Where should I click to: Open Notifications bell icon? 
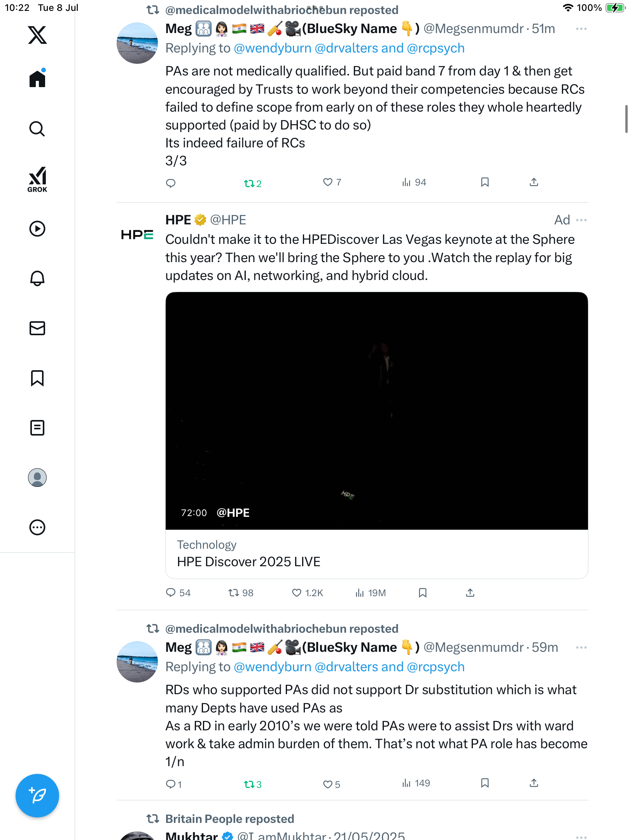tap(37, 278)
